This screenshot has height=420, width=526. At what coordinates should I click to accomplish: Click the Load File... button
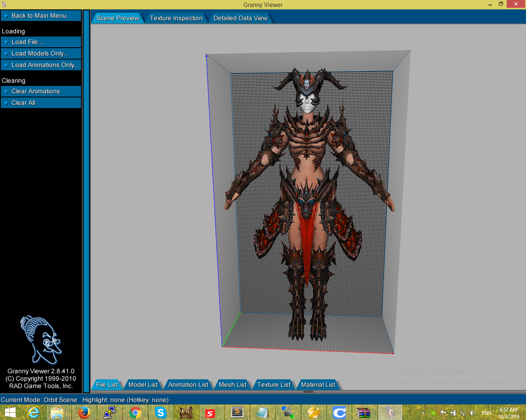41,42
